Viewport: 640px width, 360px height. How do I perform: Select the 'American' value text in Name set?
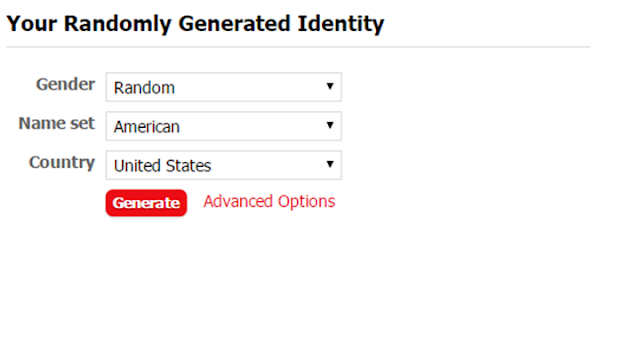click(x=147, y=127)
